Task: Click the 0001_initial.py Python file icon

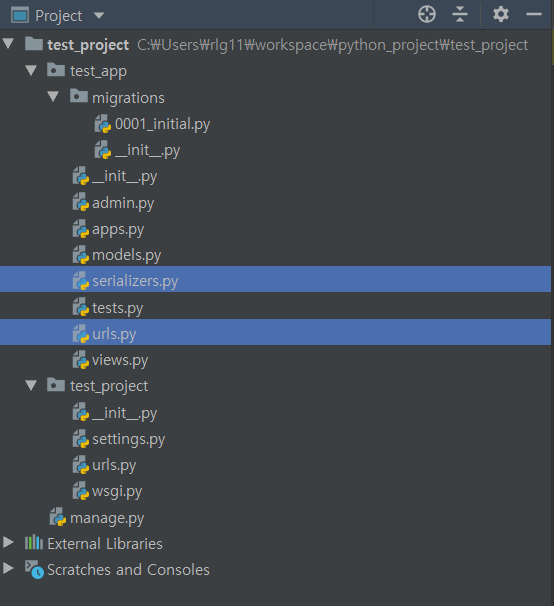Action: click(103, 124)
